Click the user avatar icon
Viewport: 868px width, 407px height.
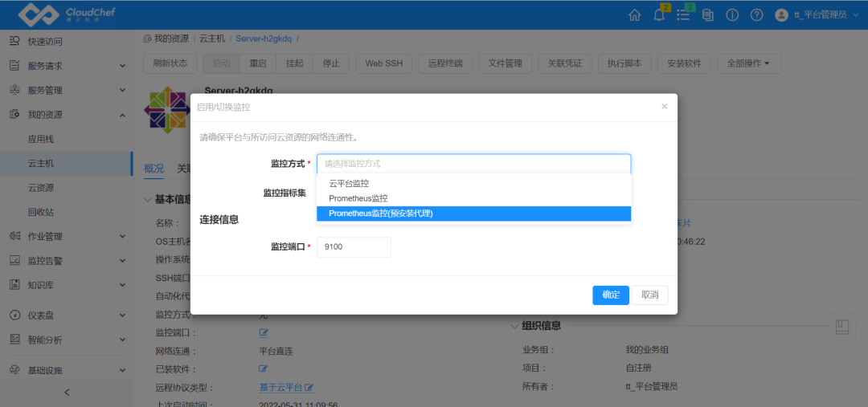[781, 15]
